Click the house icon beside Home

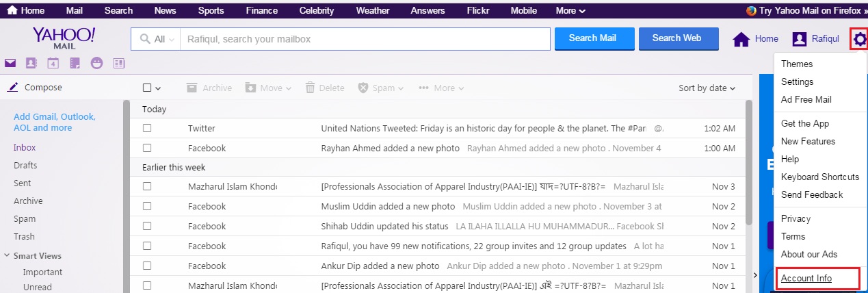[x=741, y=39]
